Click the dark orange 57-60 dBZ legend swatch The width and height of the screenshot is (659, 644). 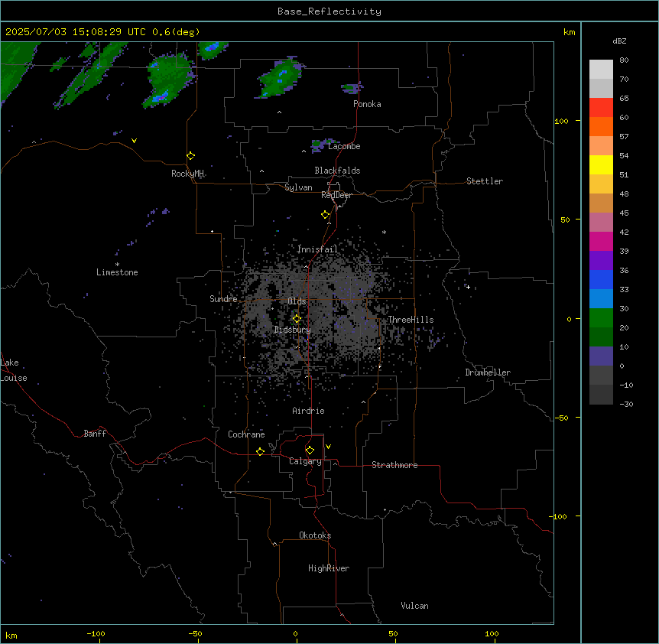coord(601,126)
